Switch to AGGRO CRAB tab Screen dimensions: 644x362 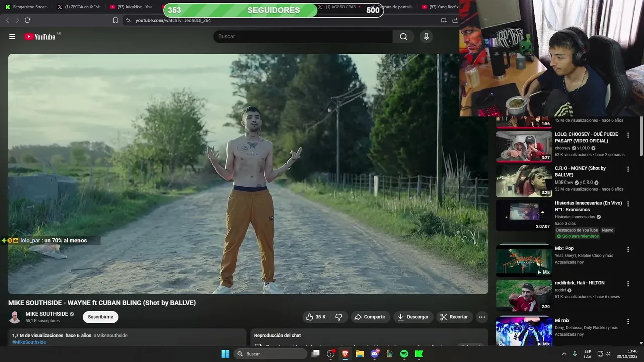341,7
